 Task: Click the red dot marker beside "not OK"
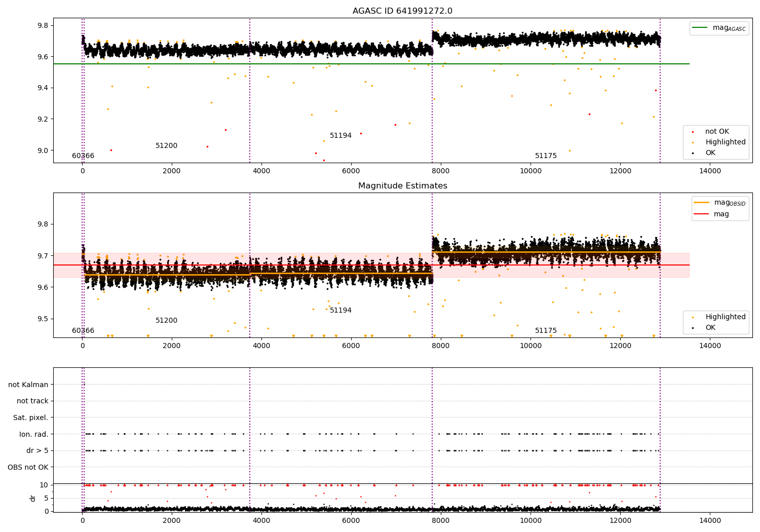point(693,132)
